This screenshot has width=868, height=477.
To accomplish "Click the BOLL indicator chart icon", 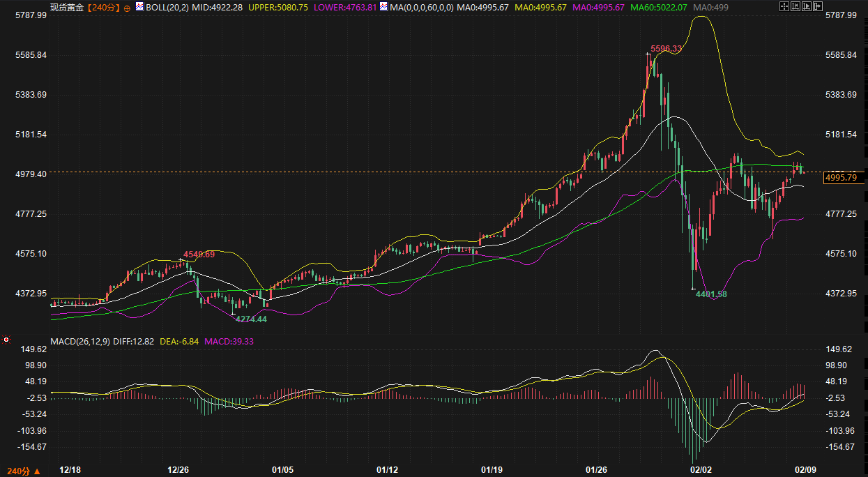I will 140,7.
